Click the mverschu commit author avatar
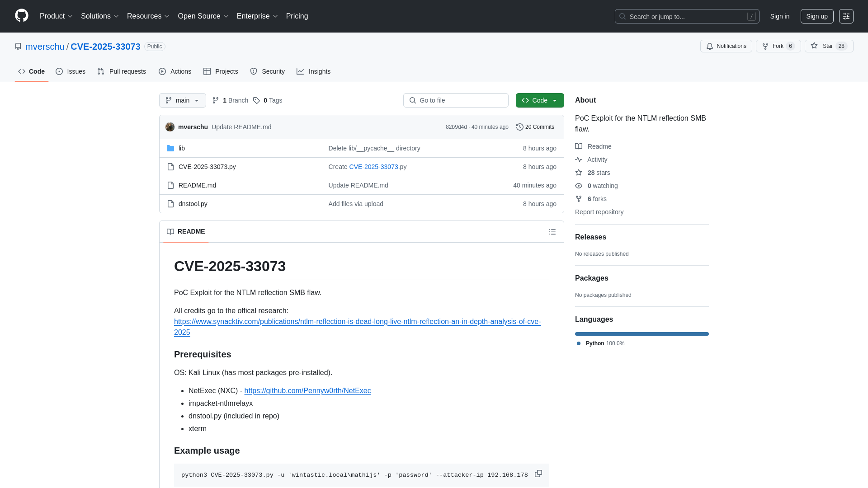 [x=170, y=127]
